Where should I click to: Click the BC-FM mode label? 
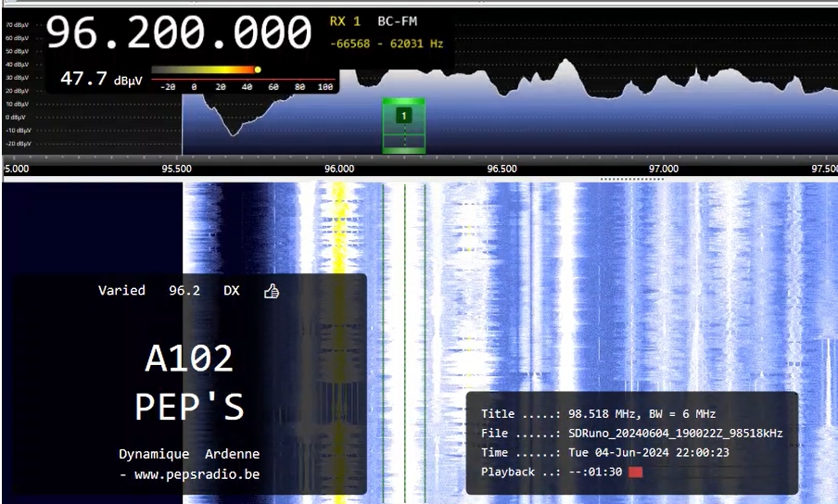pos(398,20)
